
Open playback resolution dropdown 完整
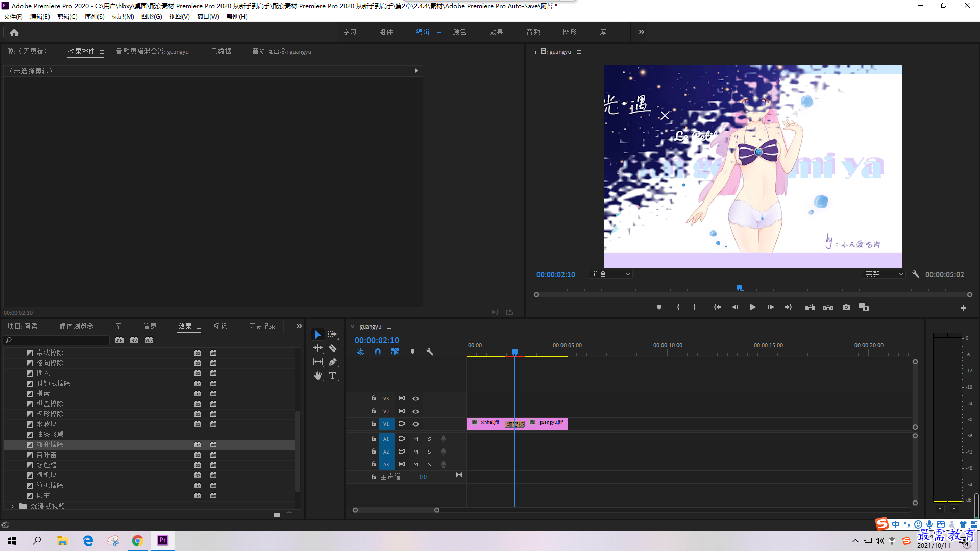click(x=884, y=274)
